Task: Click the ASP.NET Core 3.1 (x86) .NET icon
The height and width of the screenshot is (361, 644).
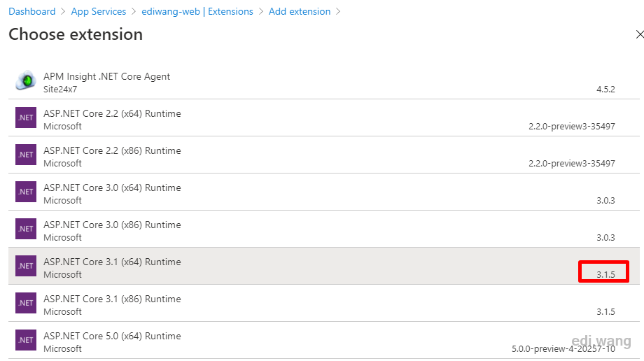Action: coord(26,303)
